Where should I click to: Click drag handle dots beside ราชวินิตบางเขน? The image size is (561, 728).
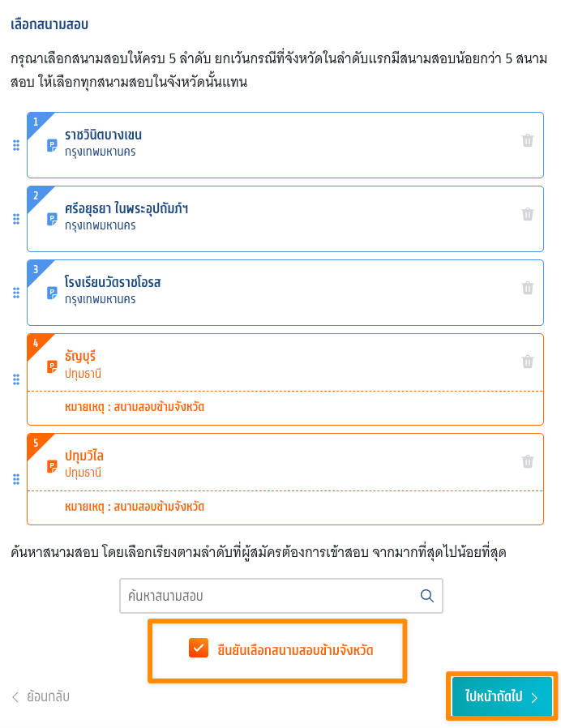click(x=16, y=145)
